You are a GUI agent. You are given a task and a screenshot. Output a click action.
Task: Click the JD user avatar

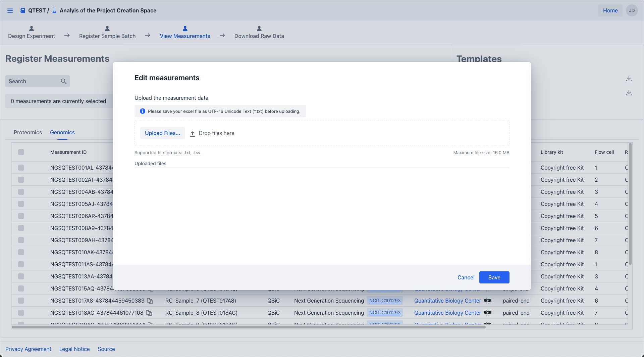pos(632,10)
